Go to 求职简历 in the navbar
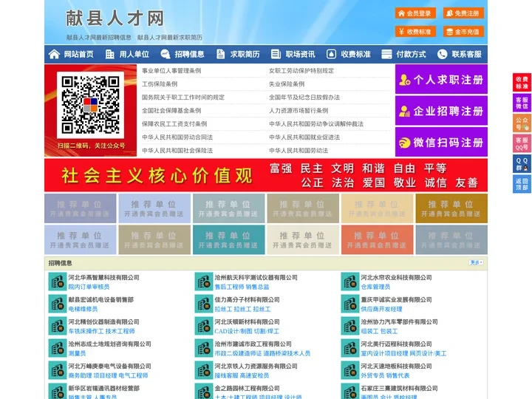 [245, 54]
